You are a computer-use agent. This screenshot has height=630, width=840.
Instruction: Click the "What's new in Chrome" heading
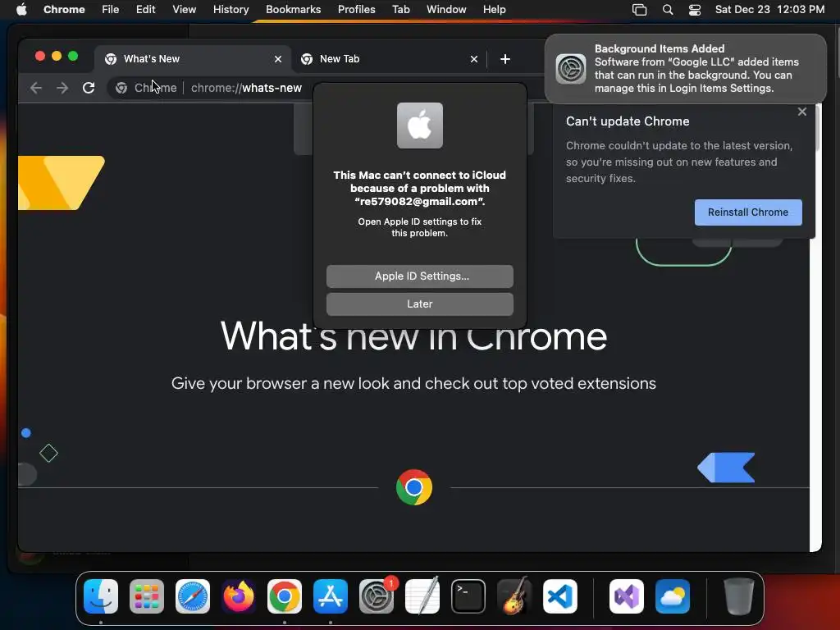pos(413,336)
